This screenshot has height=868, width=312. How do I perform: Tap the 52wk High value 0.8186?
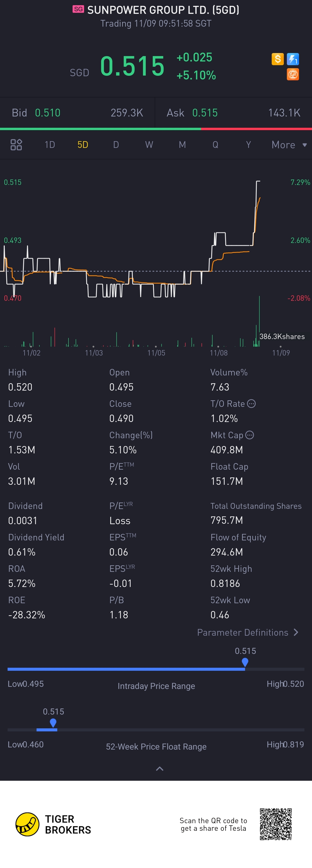(225, 583)
